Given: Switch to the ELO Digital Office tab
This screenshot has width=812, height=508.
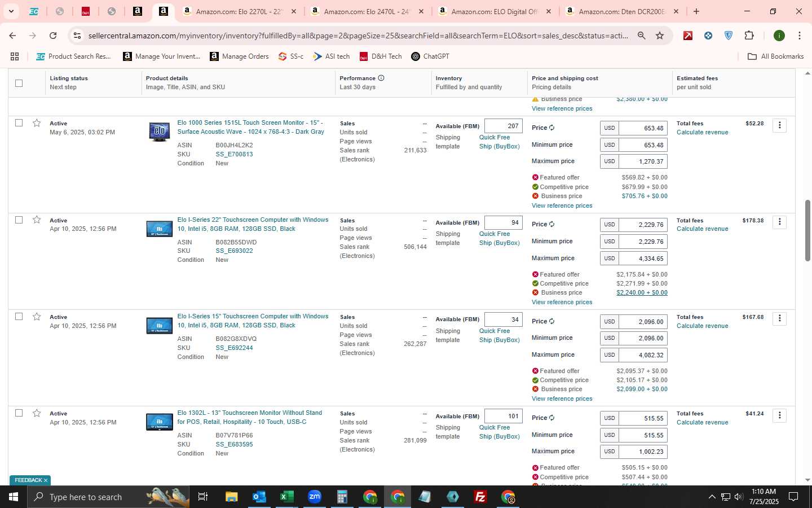Looking at the screenshot, I should pos(494,11).
